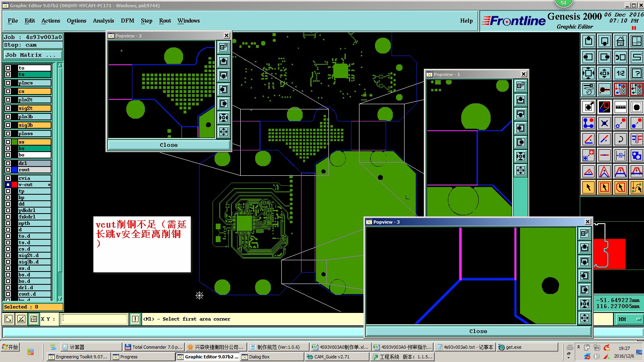Open the File menu

click(13, 21)
